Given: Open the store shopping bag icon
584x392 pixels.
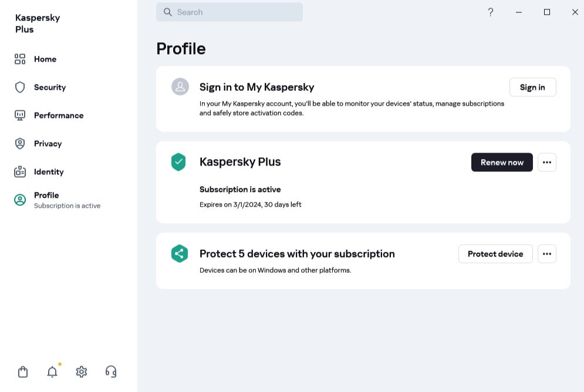Looking at the screenshot, I should [23, 371].
